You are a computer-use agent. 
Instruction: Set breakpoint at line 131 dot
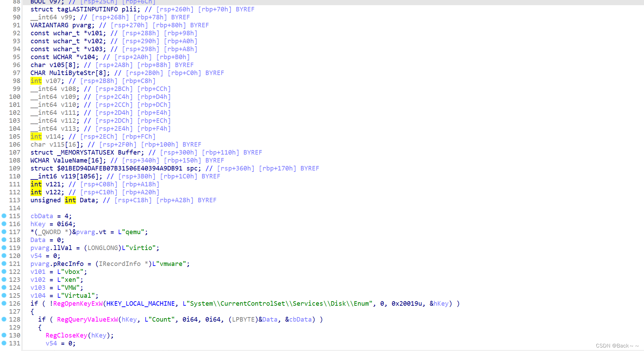(x=4, y=343)
